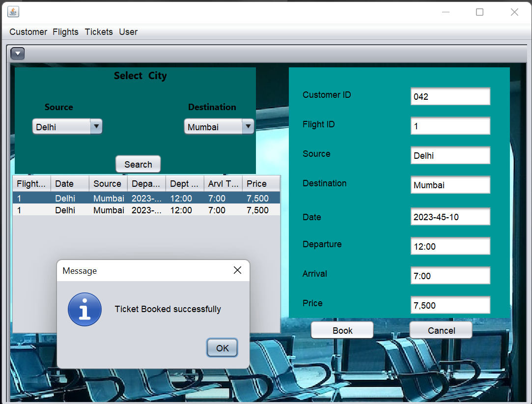Click the Source field containing Delhi
The height and width of the screenshot is (404, 532).
click(450, 155)
